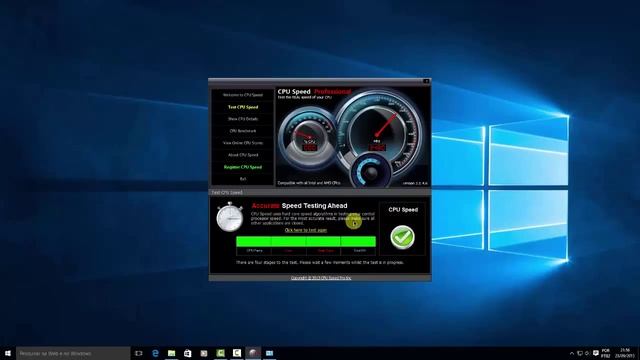
Task: Open the green Camtasia taskbar icon
Action: point(220,353)
